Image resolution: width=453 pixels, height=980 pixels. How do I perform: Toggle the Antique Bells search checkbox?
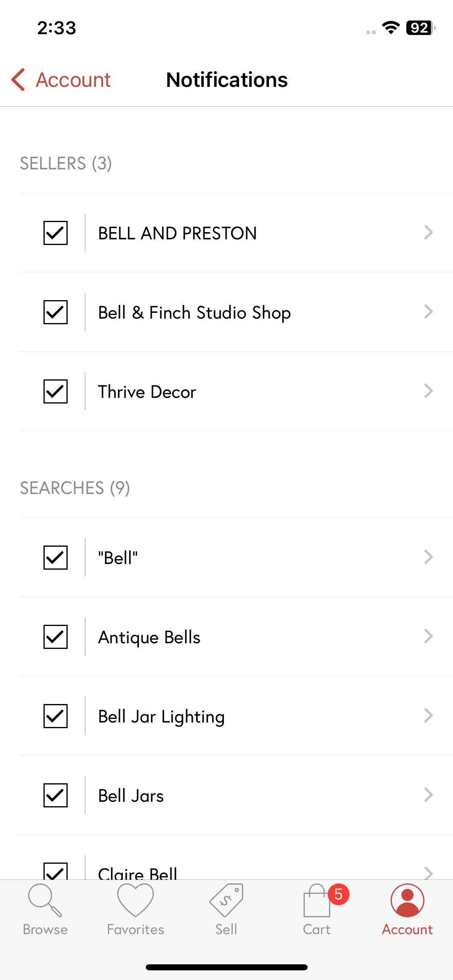tap(56, 636)
